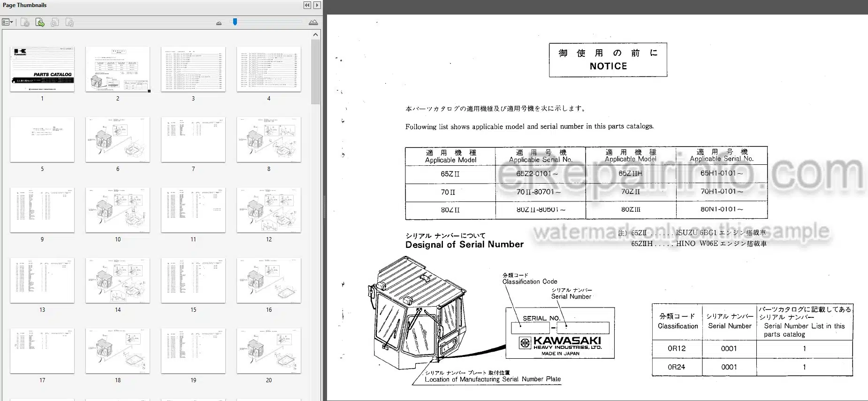Screen dimensions: 868x401
Task: Click the thumbnail size slider handle
Action: [x=235, y=22]
